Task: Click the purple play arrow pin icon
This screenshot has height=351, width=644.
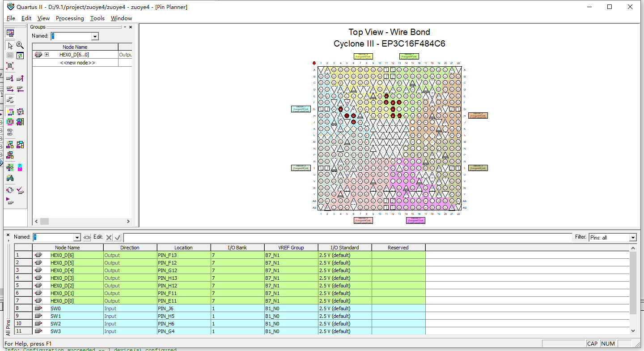Action: 10,201
